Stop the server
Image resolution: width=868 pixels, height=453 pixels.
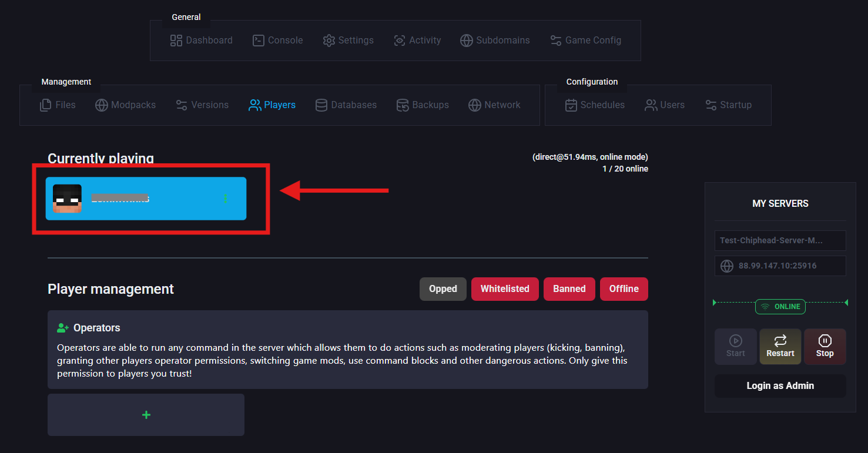[x=825, y=346]
